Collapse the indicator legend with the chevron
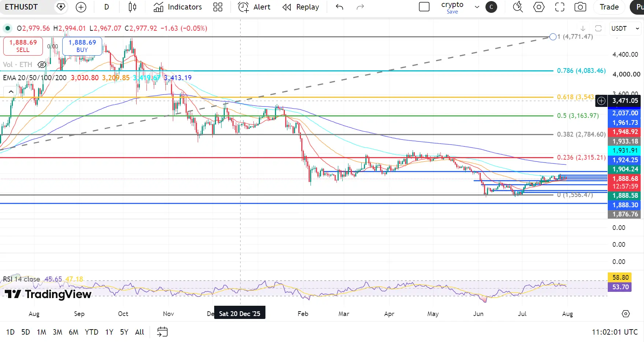The width and height of the screenshot is (644, 342). coord(11,92)
